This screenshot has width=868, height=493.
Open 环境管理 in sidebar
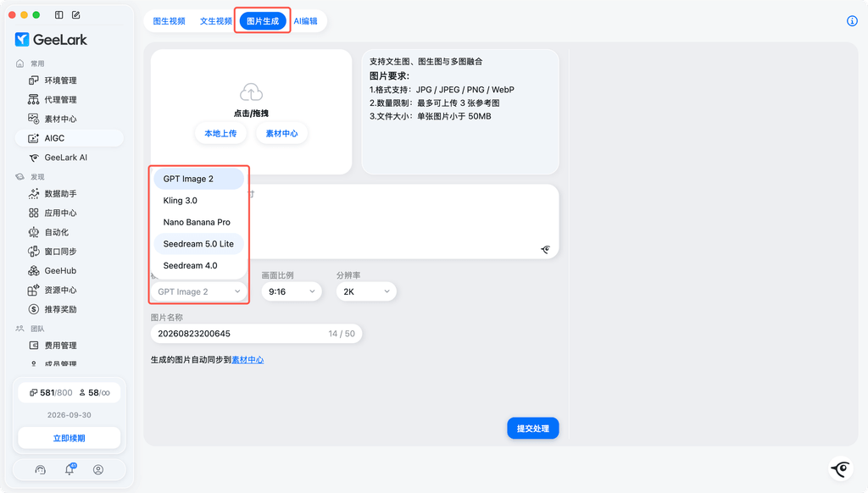click(70, 80)
